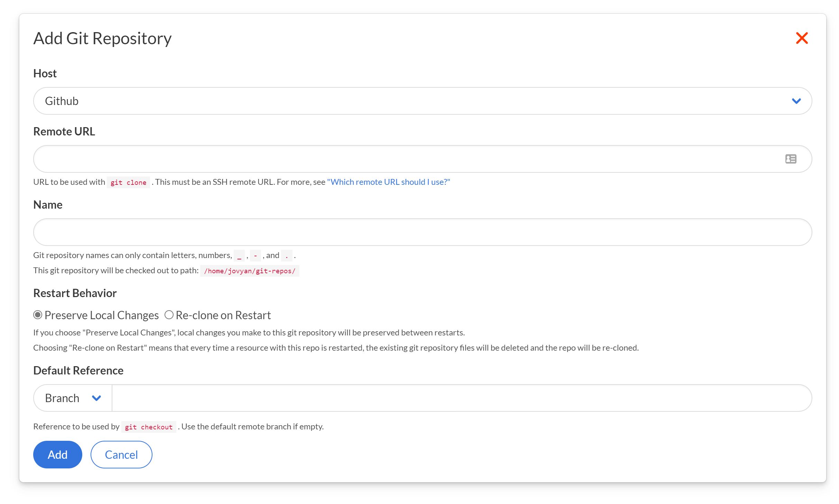Open "Which remote URL should I use?" link
The height and width of the screenshot is (504, 839).
389,182
